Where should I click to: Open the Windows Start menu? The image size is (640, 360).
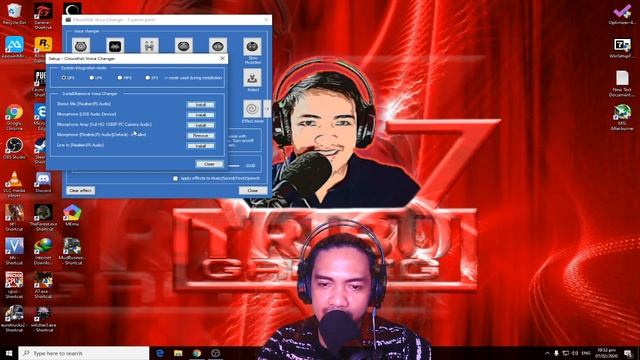(x=9, y=353)
